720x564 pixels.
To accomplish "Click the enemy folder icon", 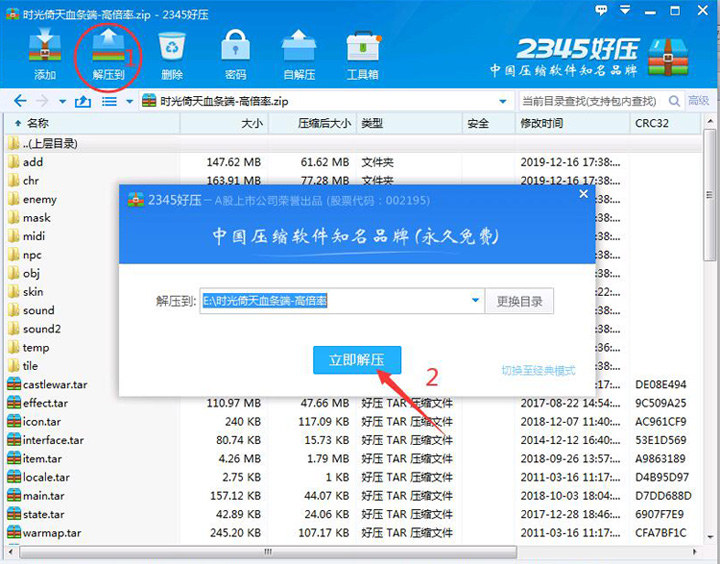I will point(14,199).
